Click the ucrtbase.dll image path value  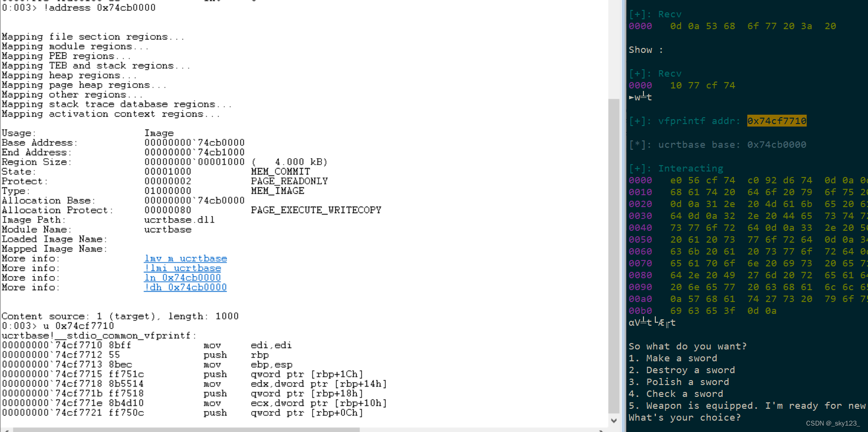(179, 220)
